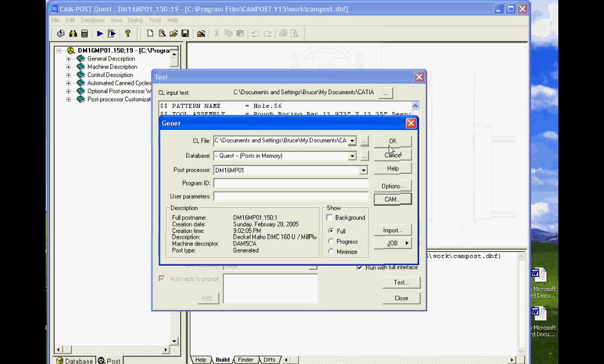
Task: Click the blue play run icon
Action: click(x=100, y=33)
